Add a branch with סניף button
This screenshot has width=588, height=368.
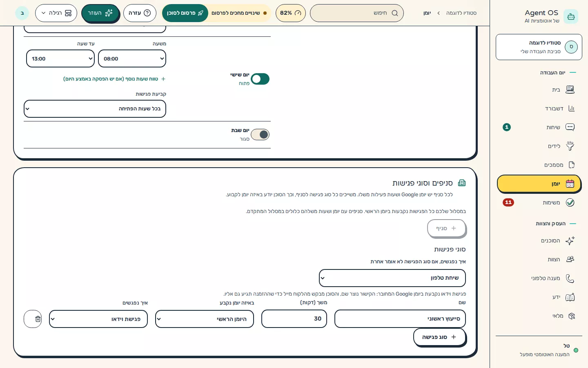coord(446,228)
